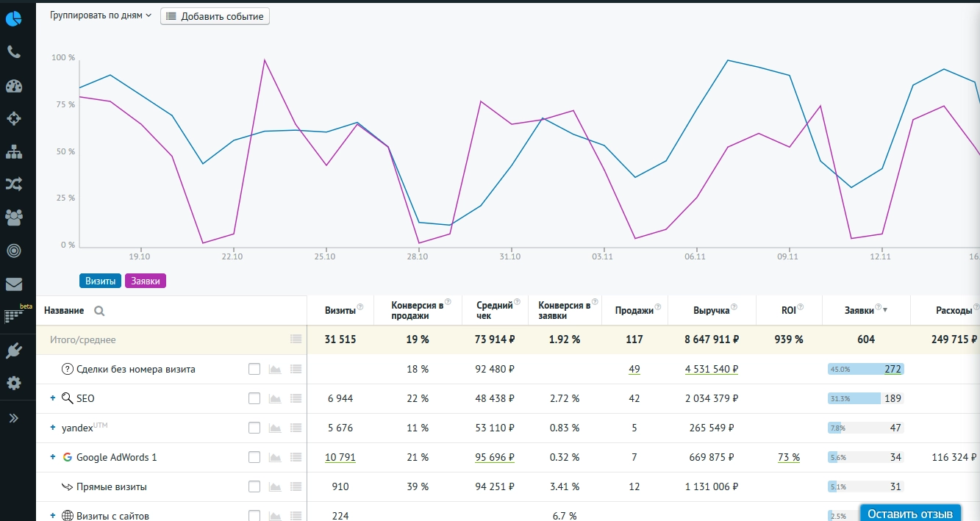Open the Группировать по дням dropdown

101,15
